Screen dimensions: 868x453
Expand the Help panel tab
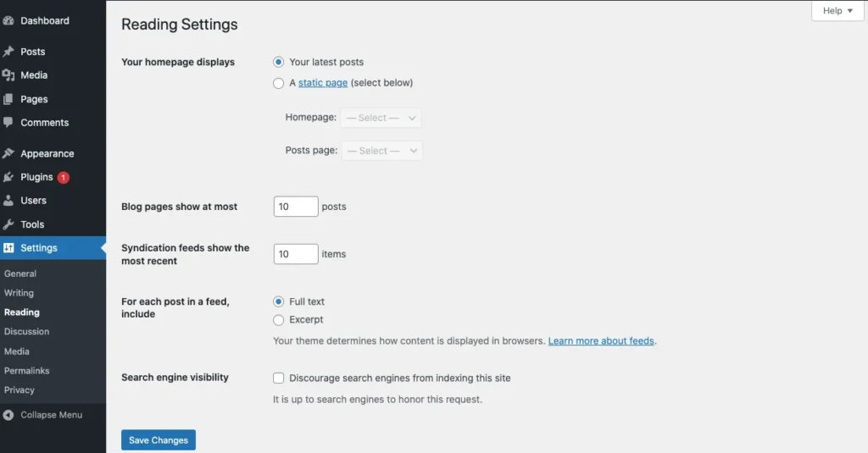pyautogui.click(x=837, y=11)
